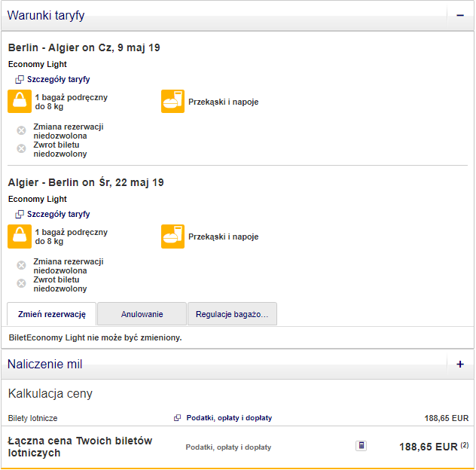Viewport: 476px width, 470px height.
Task: Click the 188,65 EUR amount in Bilety lotnicze row
Action: pyautogui.click(x=447, y=418)
